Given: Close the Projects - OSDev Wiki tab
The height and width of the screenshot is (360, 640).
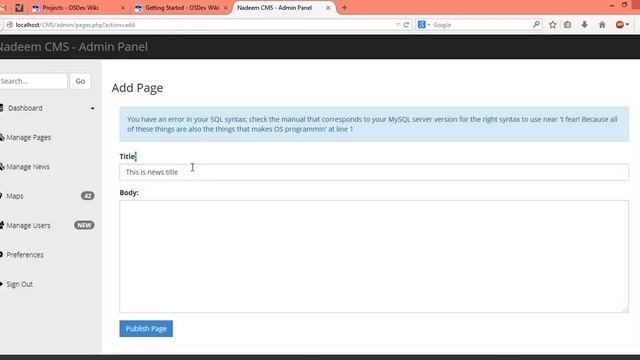Looking at the screenshot, I should pyautogui.click(x=123, y=8).
